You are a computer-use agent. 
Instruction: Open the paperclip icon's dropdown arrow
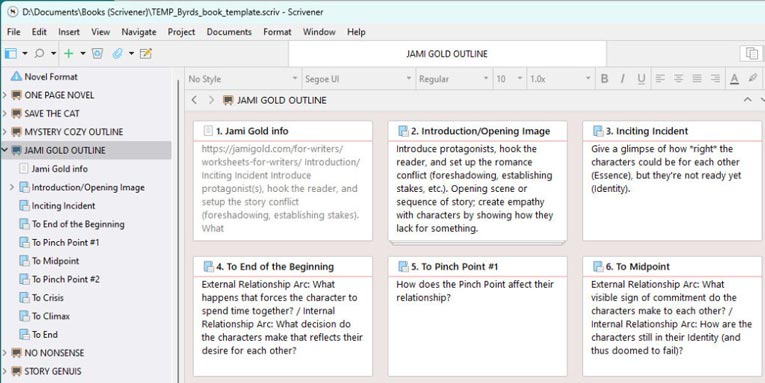(x=131, y=54)
